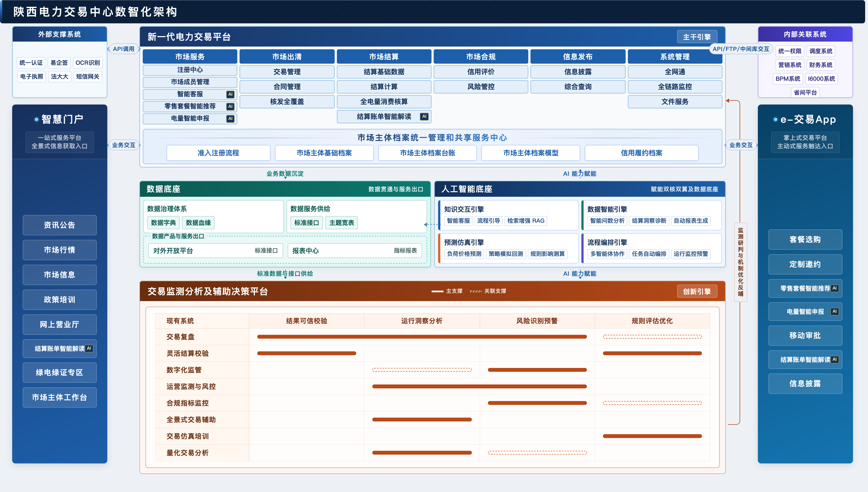Open 市场主体工作台 in the portal menu
Image resolution: width=868 pixels, height=492 pixels.
60,397
